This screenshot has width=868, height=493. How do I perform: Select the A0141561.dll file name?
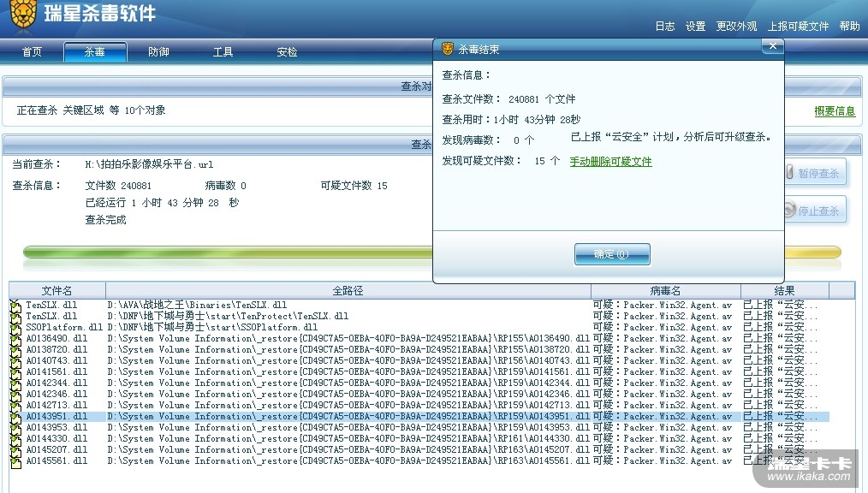(x=56, y=371)
